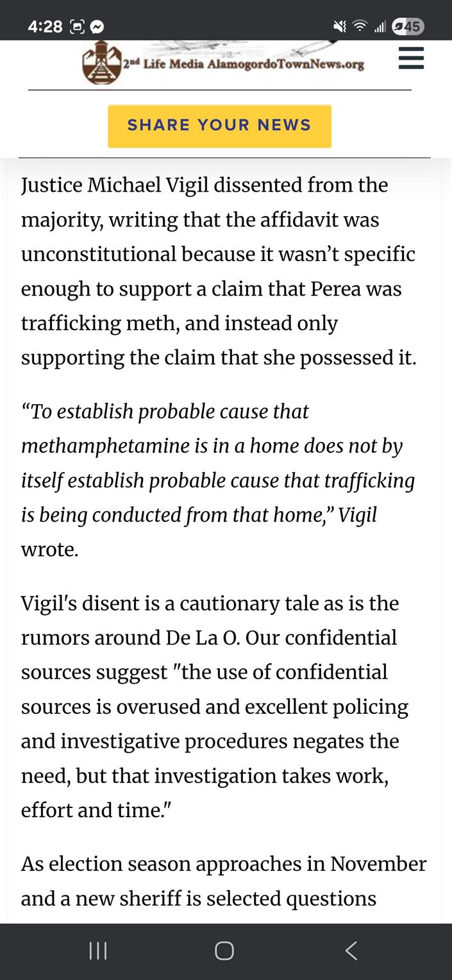The height and width of the screenshot is (980, 452).
Task: Open the hamburger navigation menu
Action: point(411,58)
